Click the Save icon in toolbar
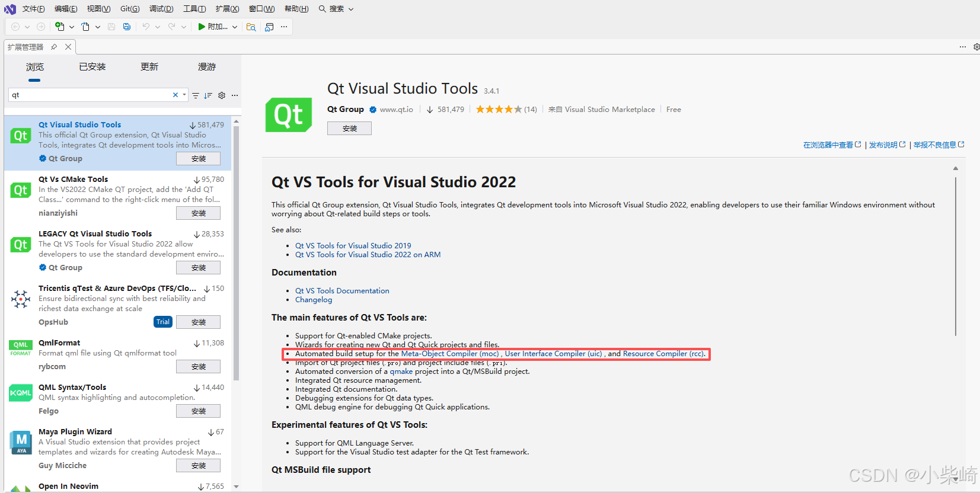Image resolution: width=980 pixels, height=493 pixels. click(111, 27)
